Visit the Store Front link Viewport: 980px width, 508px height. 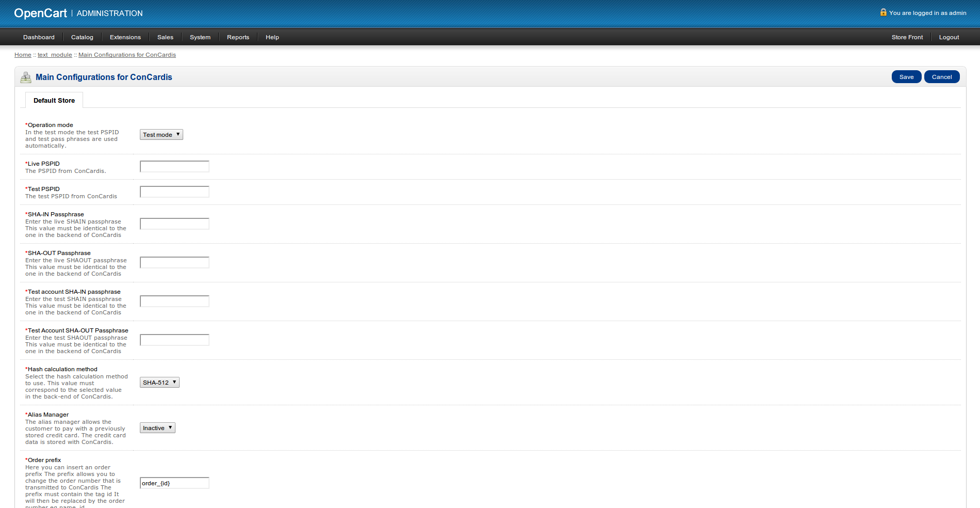point(907,37)
